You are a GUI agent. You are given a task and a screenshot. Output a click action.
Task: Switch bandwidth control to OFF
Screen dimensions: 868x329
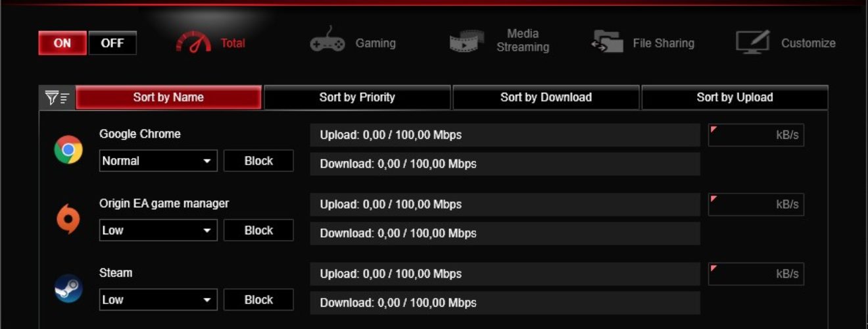pos(112,43)
